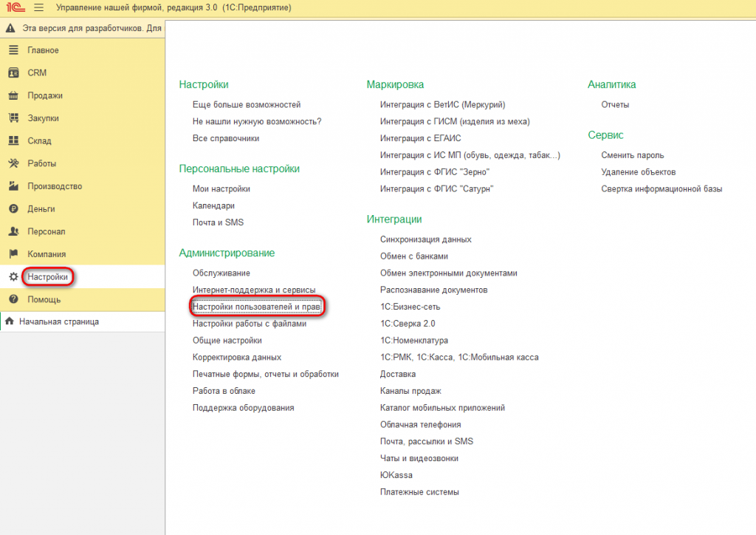Open Печатные формы, отчеты и обработки

[x=266, y=375]
